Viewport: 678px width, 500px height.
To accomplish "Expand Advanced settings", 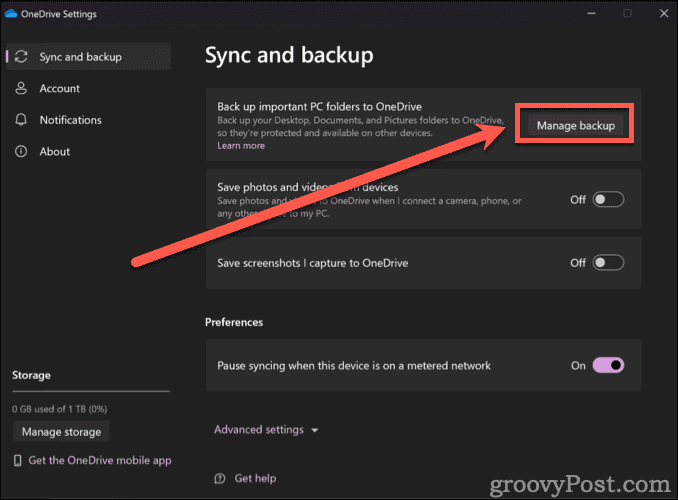I will click(266, 430).
